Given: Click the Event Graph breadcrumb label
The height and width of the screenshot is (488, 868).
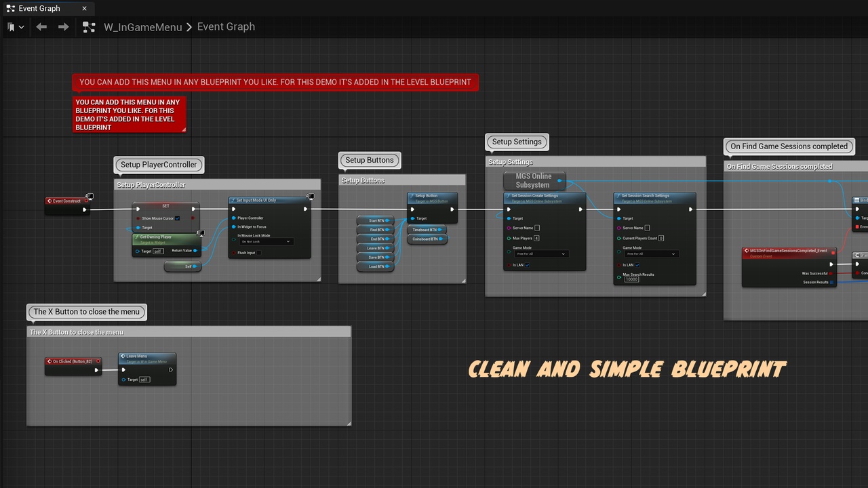Looking at the screenshot, I should 226,26.
